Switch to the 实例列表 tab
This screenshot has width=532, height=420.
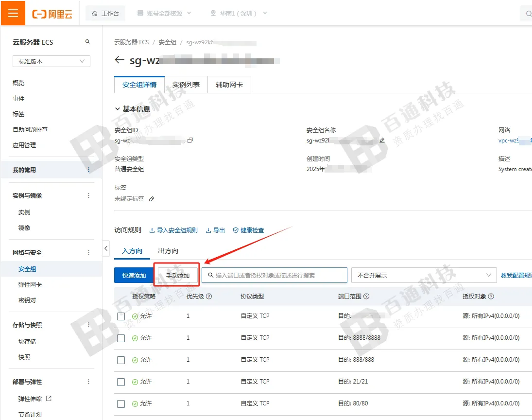186,84
